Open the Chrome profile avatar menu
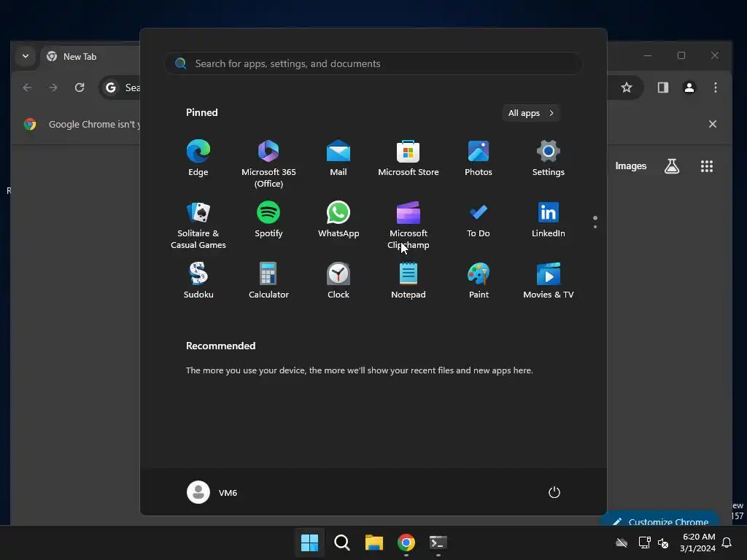747x560 pixels. [x=689, y=87]
